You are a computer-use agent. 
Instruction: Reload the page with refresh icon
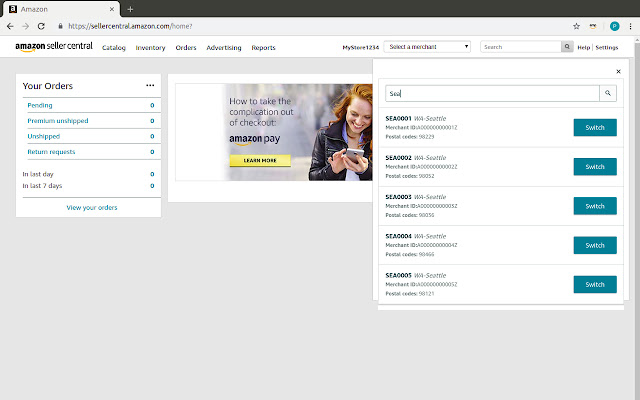tap(41, 26)
